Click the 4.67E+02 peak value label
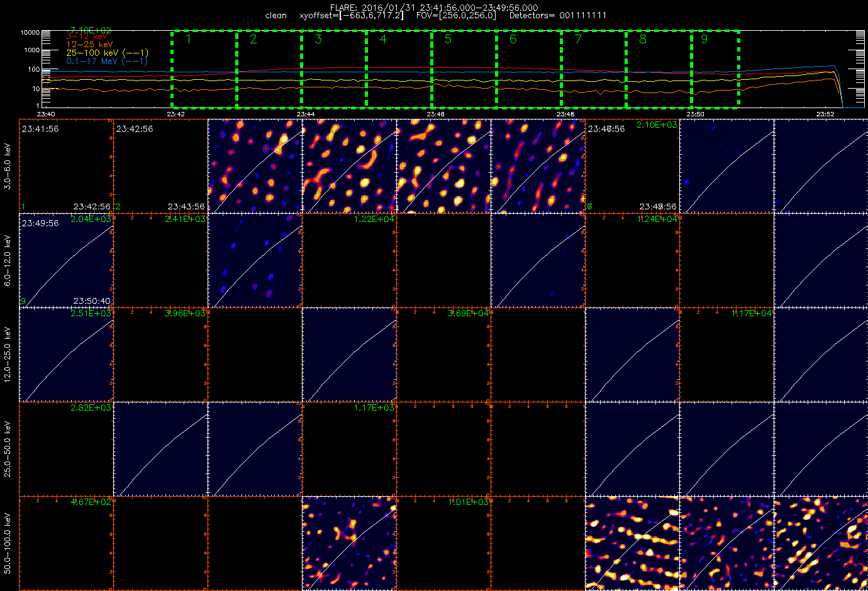This screenshot has width=868, height=591. click(91, 502)
